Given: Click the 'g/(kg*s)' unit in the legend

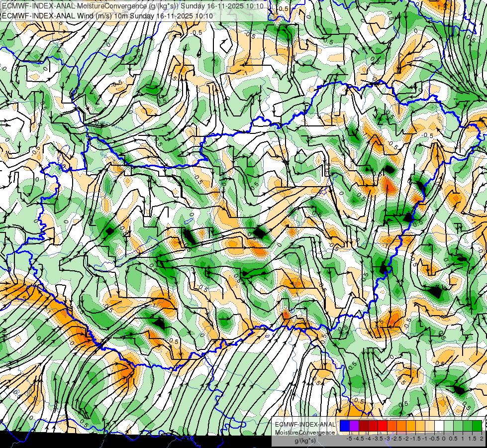Looking at the screenshot, I should pos(305,441).
